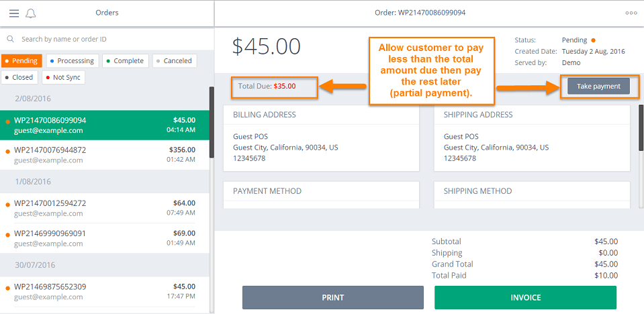The width and height of the screenshot is (644, 314).
Task: Open order WP21470076944872 for $356.00
Action: [104, 155]
